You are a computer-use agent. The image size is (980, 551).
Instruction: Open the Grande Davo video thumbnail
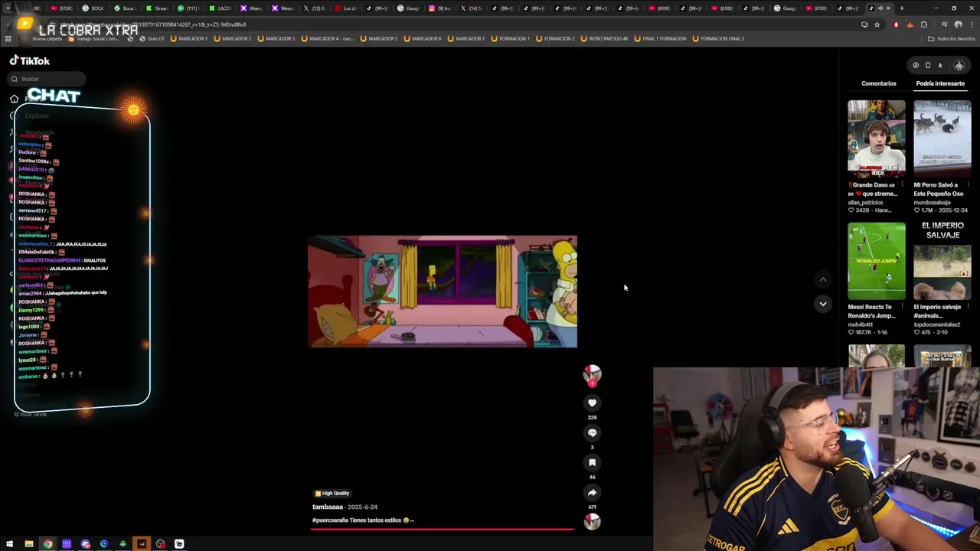[x=877, y=139]
